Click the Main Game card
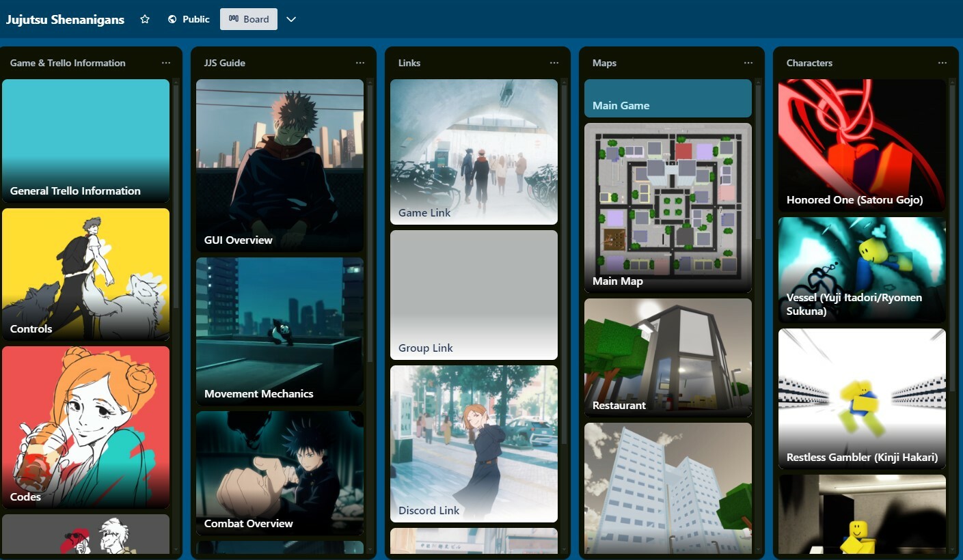 click(x=668, y=98)
